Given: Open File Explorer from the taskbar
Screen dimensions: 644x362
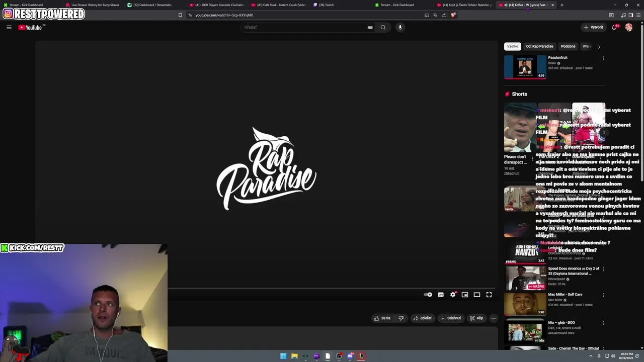Looking at the screenshot, I should point(294,356).
